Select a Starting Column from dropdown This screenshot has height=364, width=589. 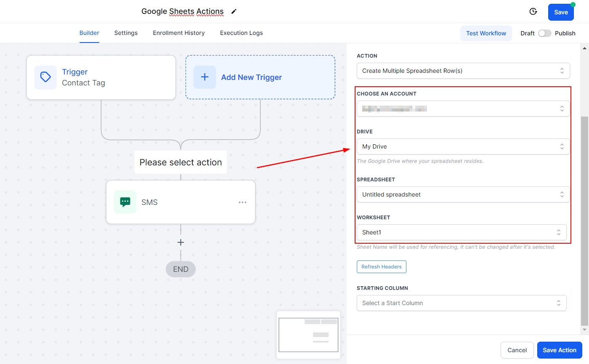pos(461,303)
